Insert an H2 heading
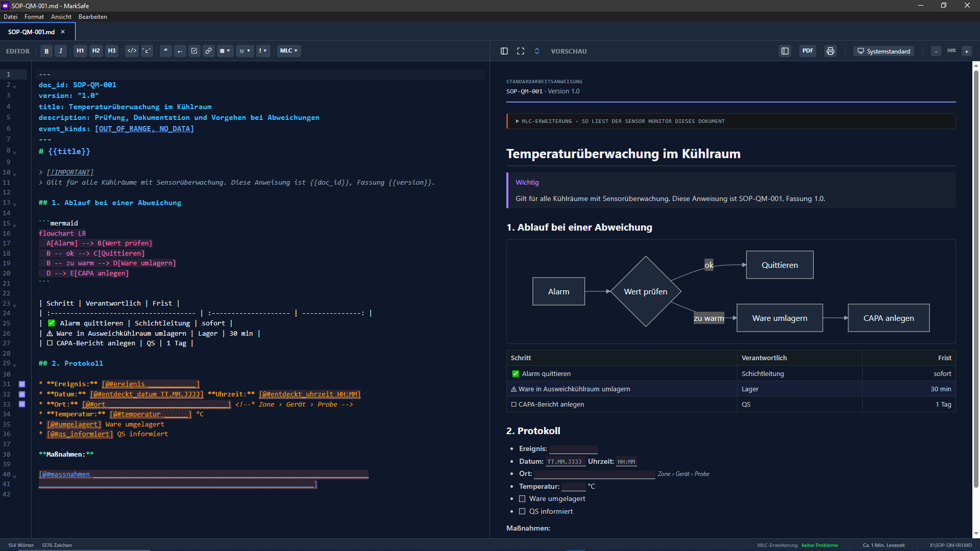 coord(96,51)
